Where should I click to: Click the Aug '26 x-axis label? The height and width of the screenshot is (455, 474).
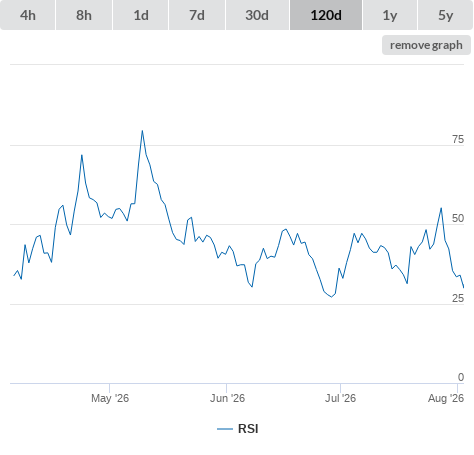pyautogui.click(x=446, y=398)
